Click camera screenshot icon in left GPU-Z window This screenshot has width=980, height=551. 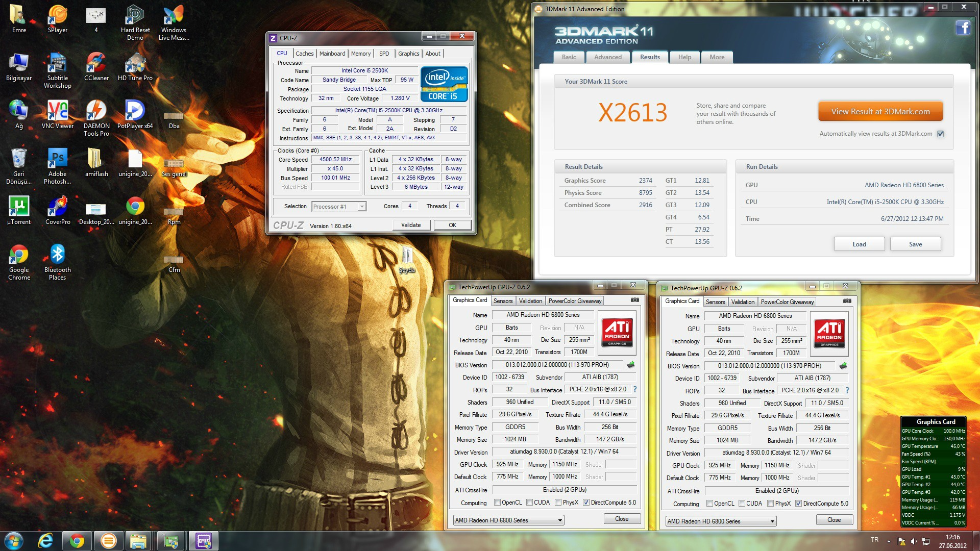[634, 300]
